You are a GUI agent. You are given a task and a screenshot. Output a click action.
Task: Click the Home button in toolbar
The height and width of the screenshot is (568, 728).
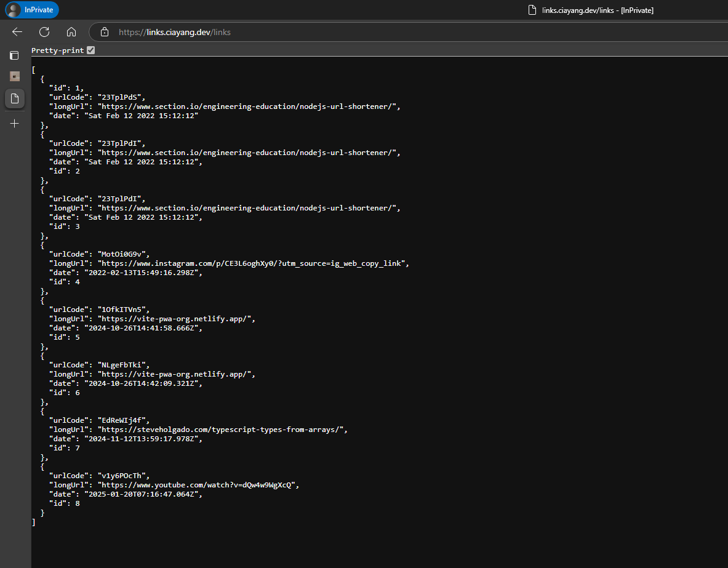point(71,32)
